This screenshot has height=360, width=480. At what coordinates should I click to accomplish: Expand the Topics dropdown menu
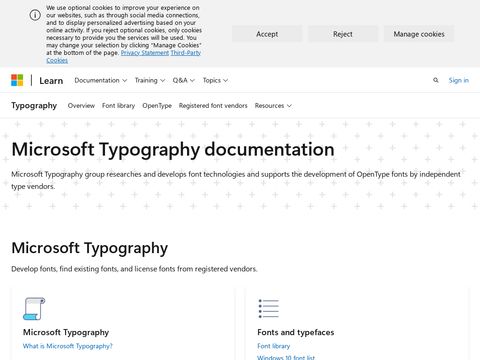coord(215,80)
